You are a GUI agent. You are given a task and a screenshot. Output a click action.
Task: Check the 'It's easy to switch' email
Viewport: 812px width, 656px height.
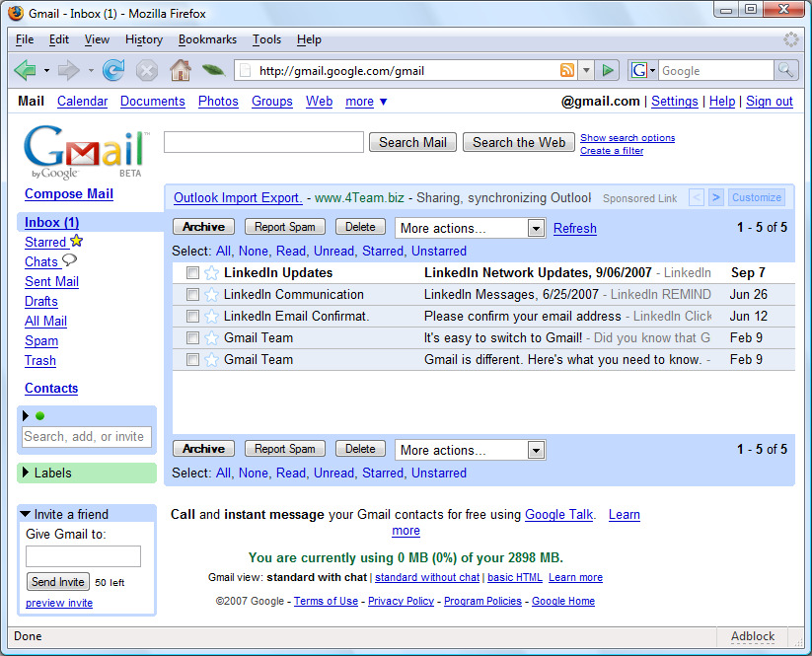tap(192, 338)
